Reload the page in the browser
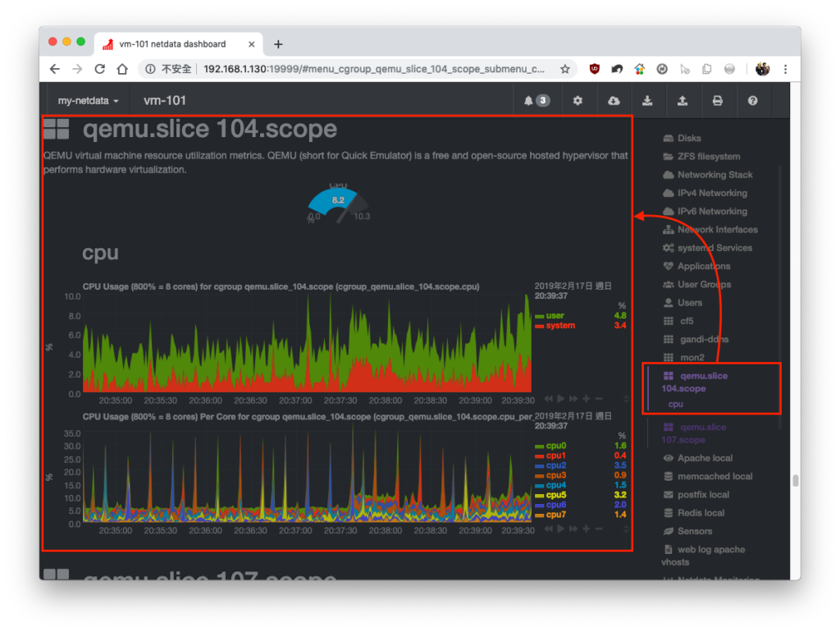The height and width of the screenshot is (632, 840). pos(99,69)
